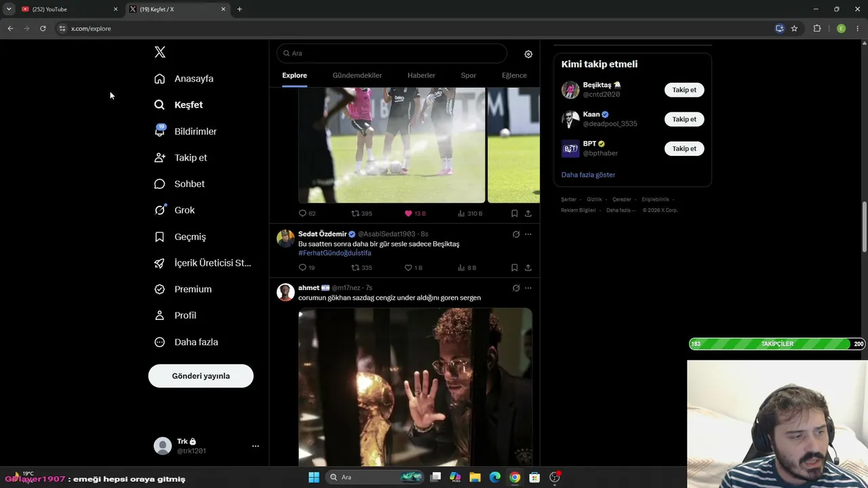The width and height of the screenshot is (868, 488).
Task: Open the explore settings gear icon
Action: coord(528,54)
